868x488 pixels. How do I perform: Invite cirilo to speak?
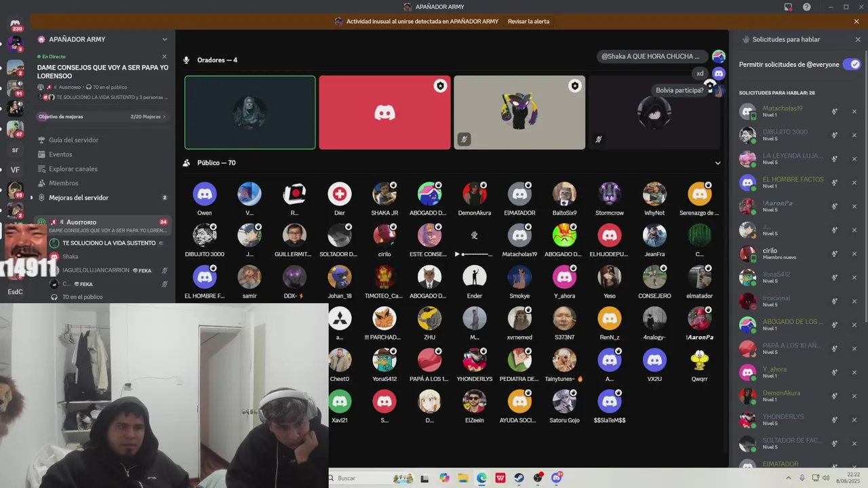835,253
